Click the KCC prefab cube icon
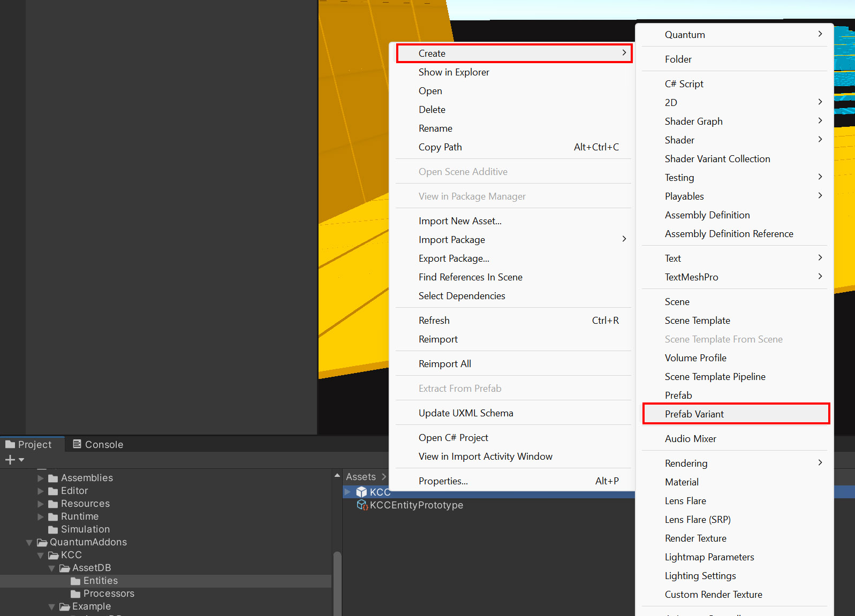Viewport: 855px width, 616px height. [x=361, y=492]
